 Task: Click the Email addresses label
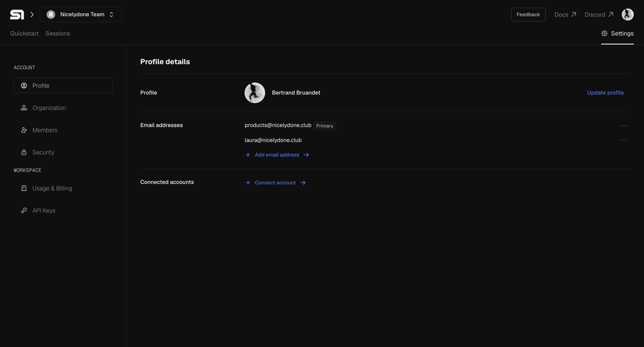pyautogui.click(x=161, y=125)
